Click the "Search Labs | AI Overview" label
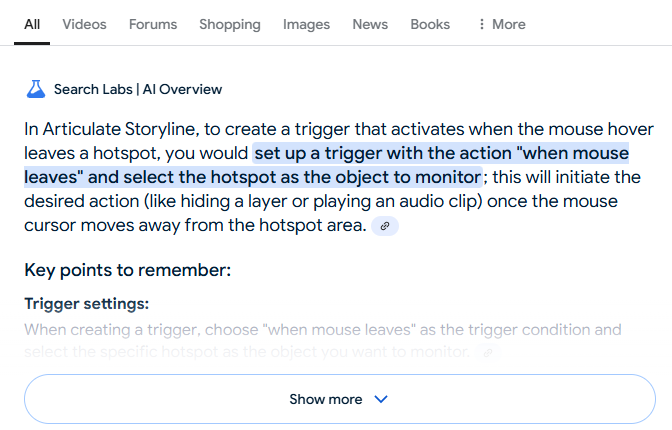This screenshot has width=672, height=430. click(138, 89)
